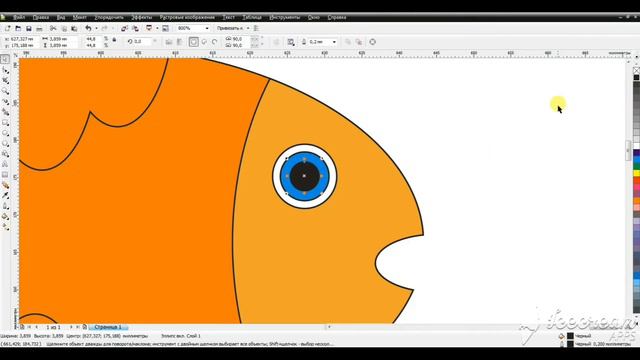Open the Справка menu
Viewport: 640px width, 360px height.
coord(337,17)
